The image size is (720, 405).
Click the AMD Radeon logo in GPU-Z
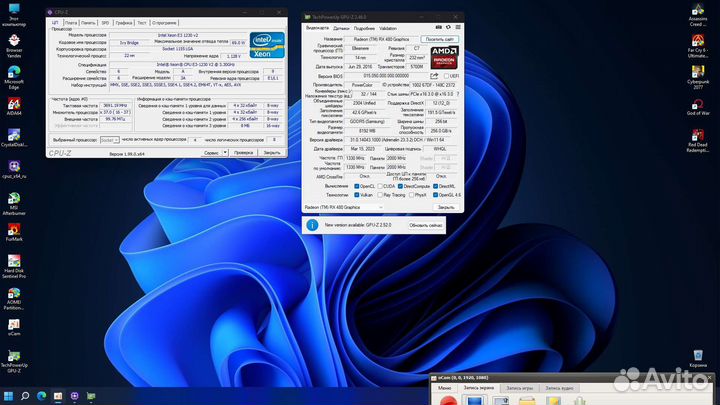[444, 57]
